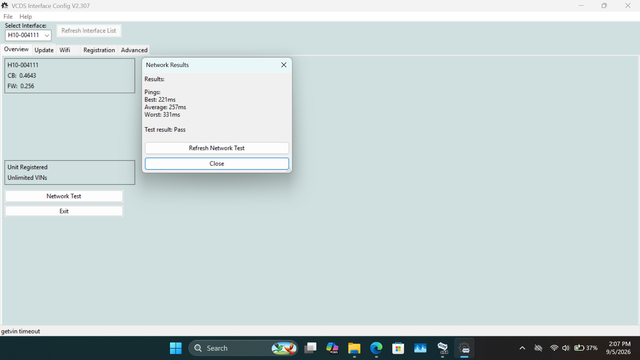Click the battery 37% indicator

click(586, 348)
